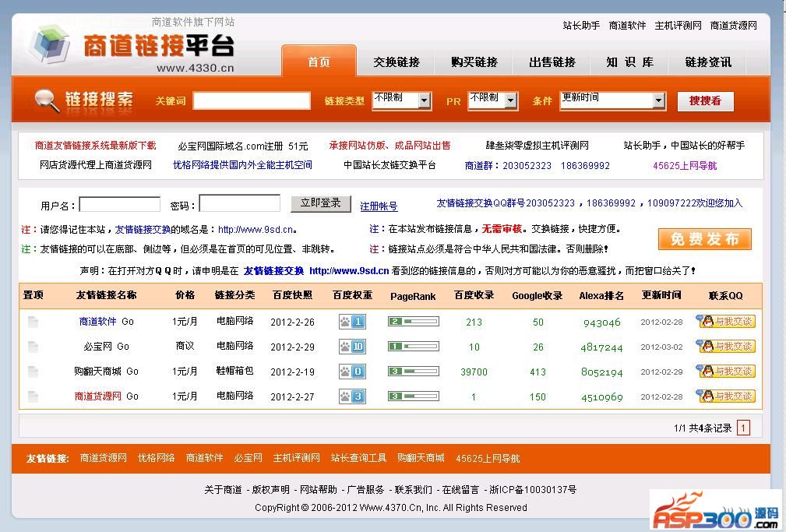The image size is (786, 532).
Task: Click Baidu weight badge in 必宝网 row
Action: (x=352, y=347)
